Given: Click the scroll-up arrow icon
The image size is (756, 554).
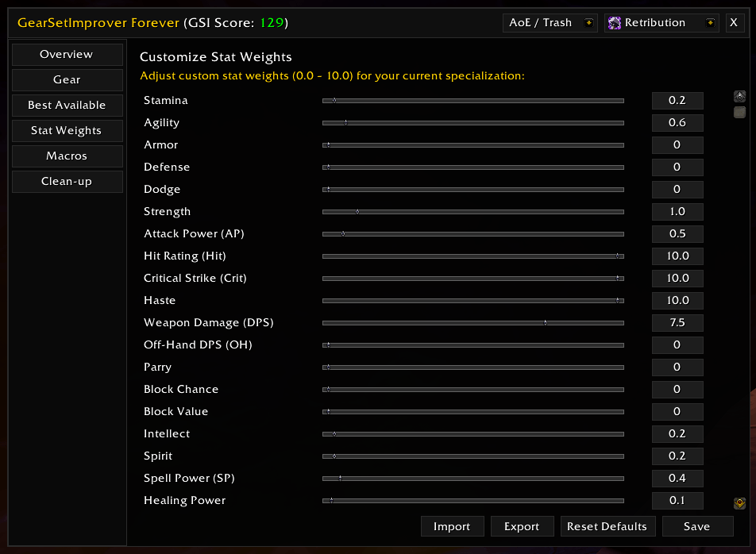Looking at the screenshot, I should point(739,96).
